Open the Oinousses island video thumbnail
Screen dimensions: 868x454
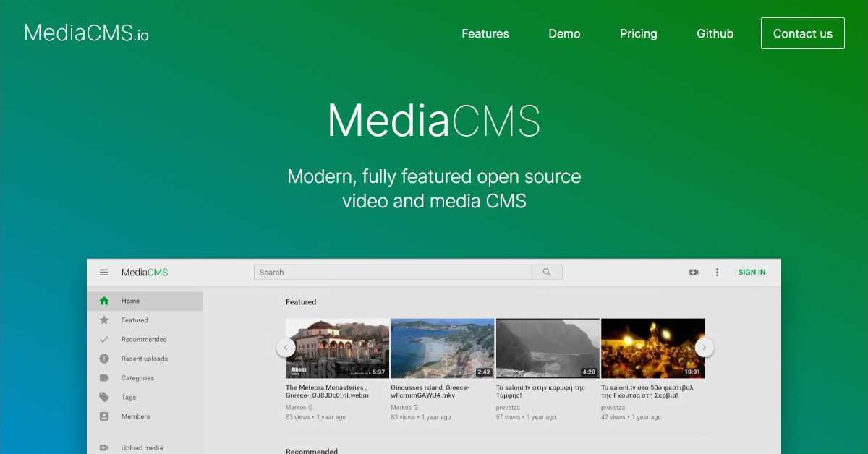coord(442,348)
